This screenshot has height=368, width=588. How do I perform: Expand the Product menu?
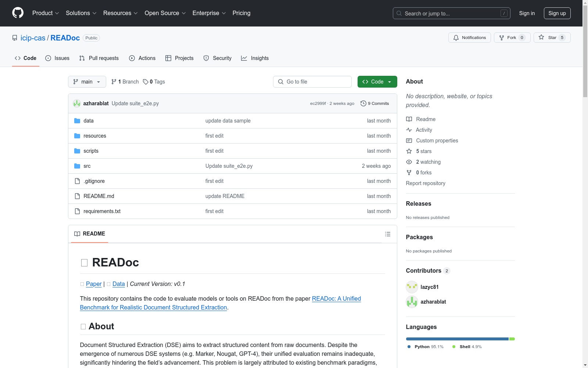(46, 13)
